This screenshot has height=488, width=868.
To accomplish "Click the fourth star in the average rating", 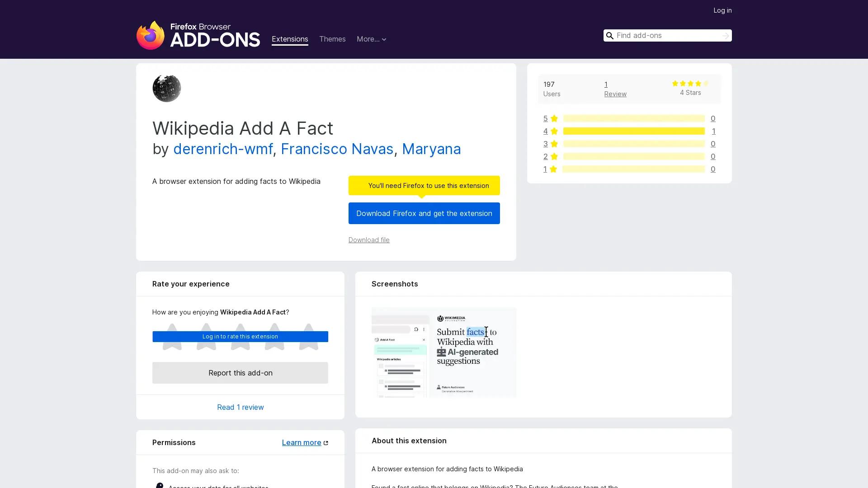I will tap(698, 83).
